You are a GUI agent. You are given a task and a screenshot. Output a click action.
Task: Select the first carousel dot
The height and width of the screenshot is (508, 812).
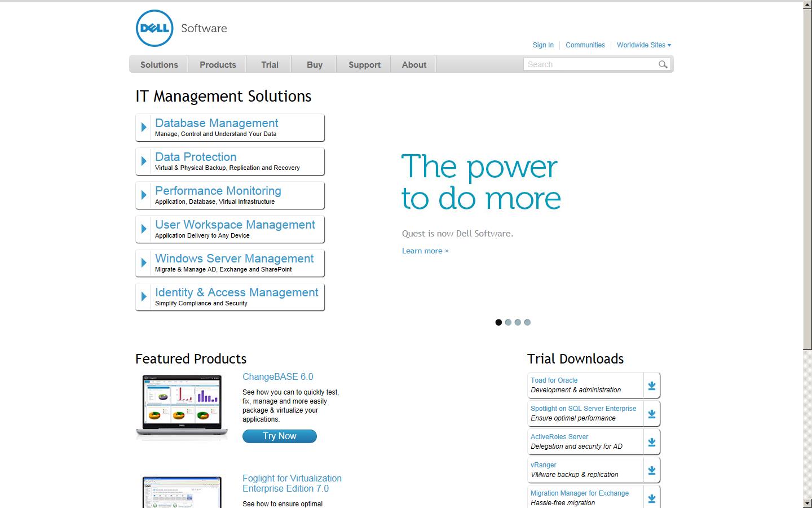498,322
